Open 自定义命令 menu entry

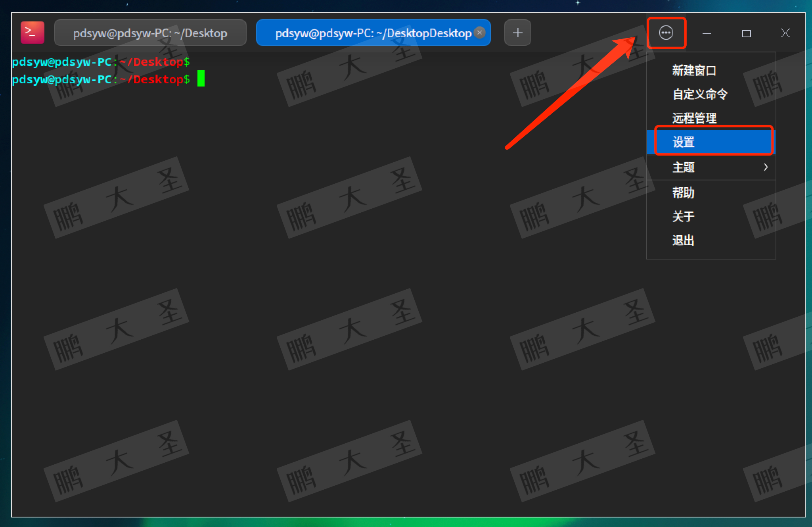pos(700,94)
